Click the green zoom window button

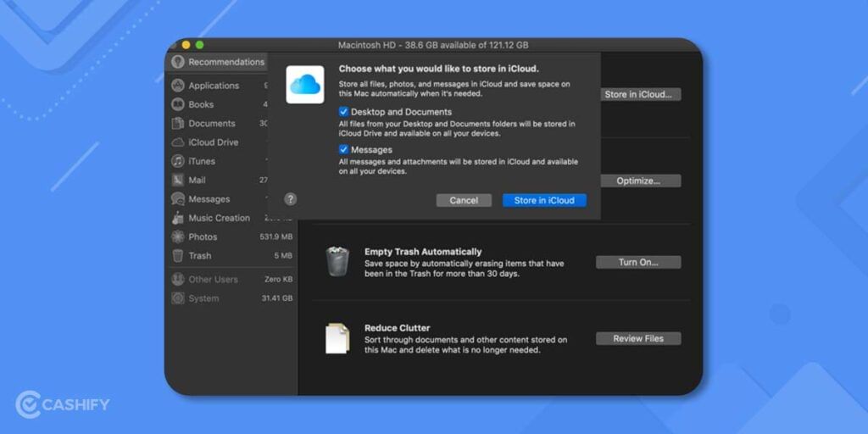pyautogui.click(x=199, y=45)
